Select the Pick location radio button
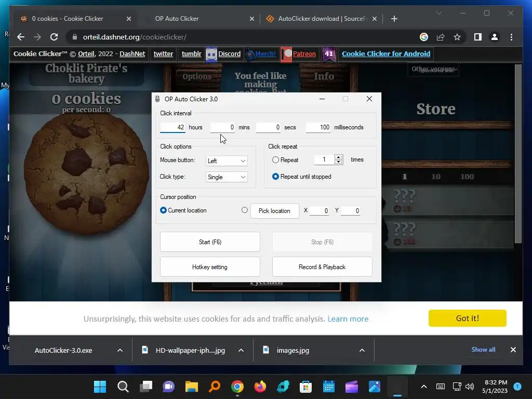Image resolution: width=532 pixels, height=399 pixels. 245,210
